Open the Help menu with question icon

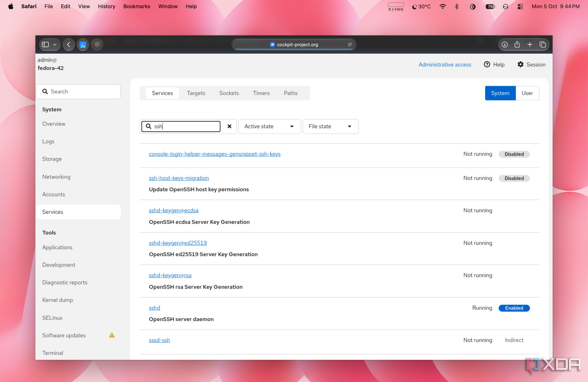[494, 65]
